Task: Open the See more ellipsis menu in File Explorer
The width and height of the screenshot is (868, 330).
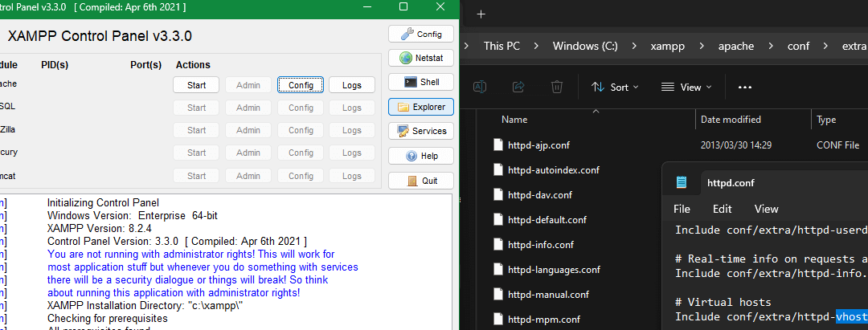Action: [x=744, y=88]
